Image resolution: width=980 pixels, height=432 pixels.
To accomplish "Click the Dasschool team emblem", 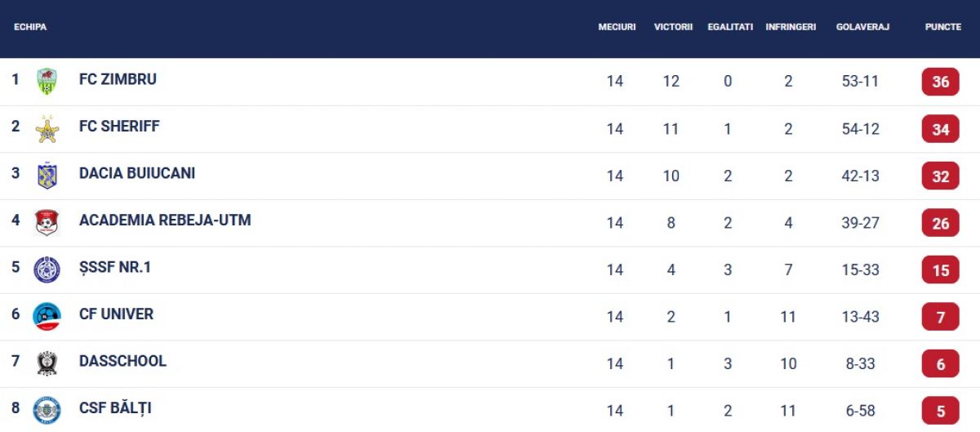I will (47, 363).
